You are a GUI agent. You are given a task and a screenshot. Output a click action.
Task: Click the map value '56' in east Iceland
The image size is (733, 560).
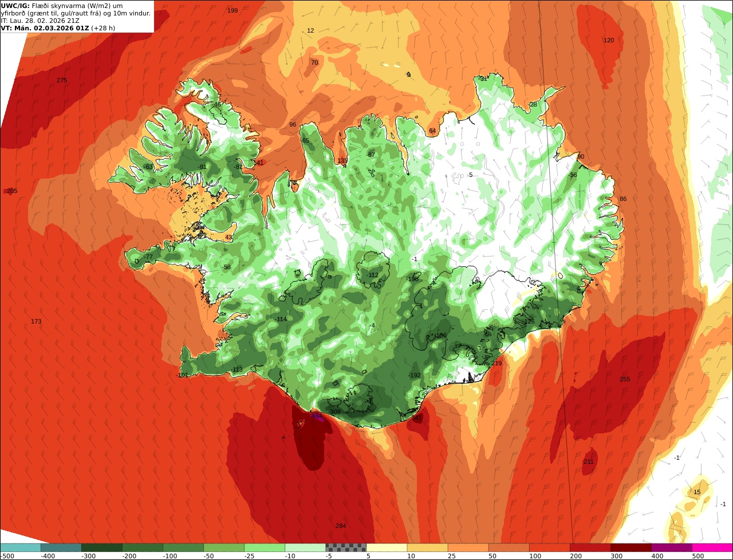[573, 175]
